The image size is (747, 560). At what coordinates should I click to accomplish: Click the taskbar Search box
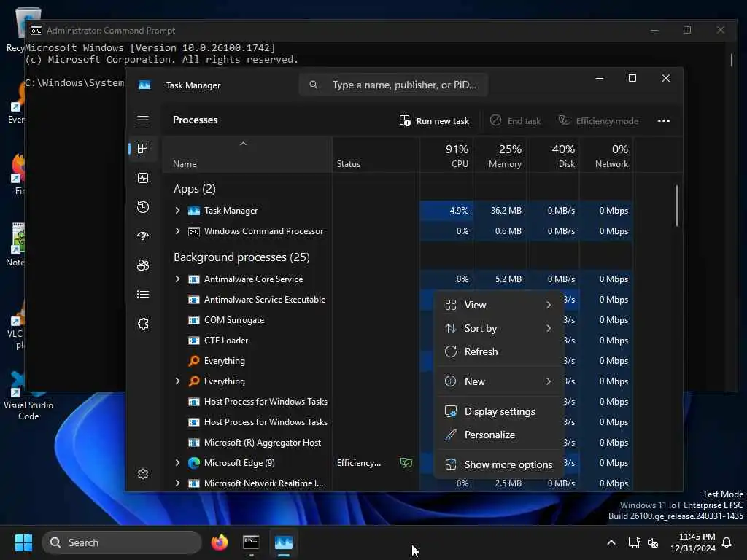(122, 542)
